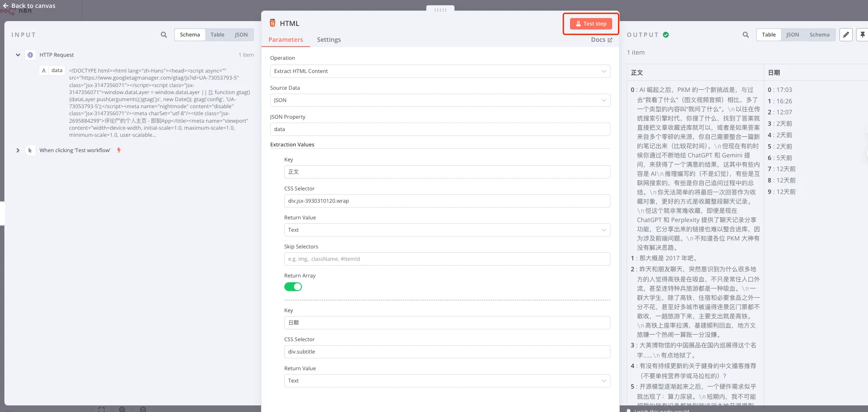Screen dimensions: 868x412
Task: Click the Extraction Values section label
Action: tap(292, 145)
